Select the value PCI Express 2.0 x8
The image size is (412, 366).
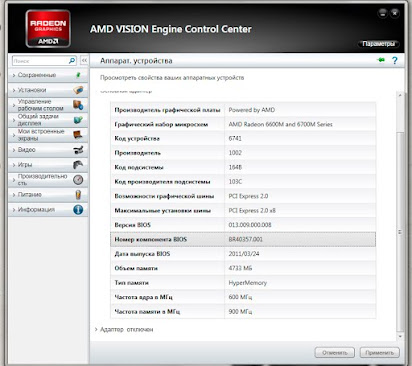[x=252, y=210]
